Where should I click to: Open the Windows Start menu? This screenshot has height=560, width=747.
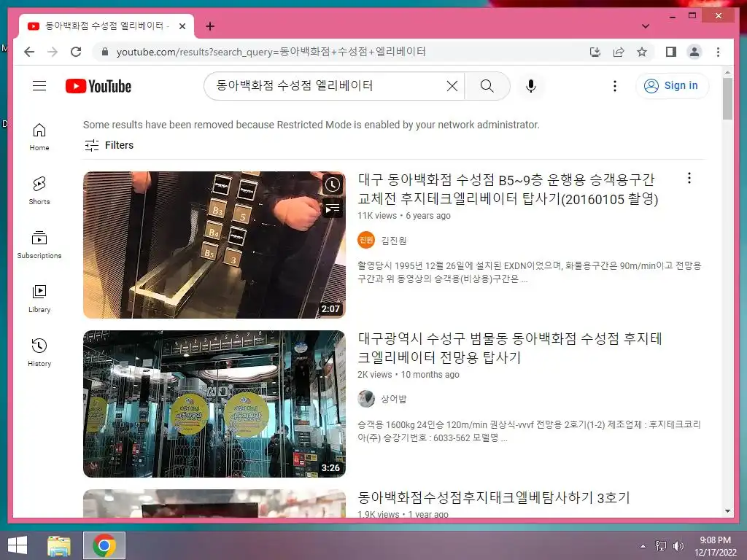[x=18, y=545]
